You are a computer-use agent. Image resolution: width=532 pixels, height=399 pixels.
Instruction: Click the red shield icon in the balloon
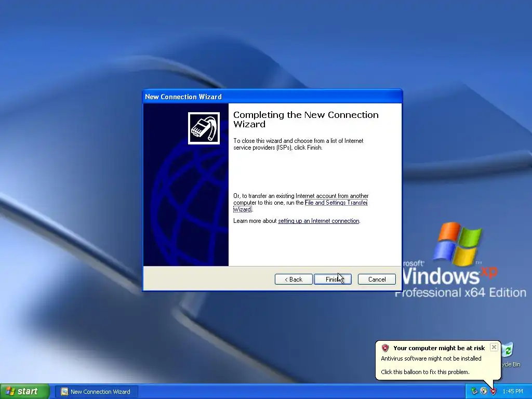[385, 348]
